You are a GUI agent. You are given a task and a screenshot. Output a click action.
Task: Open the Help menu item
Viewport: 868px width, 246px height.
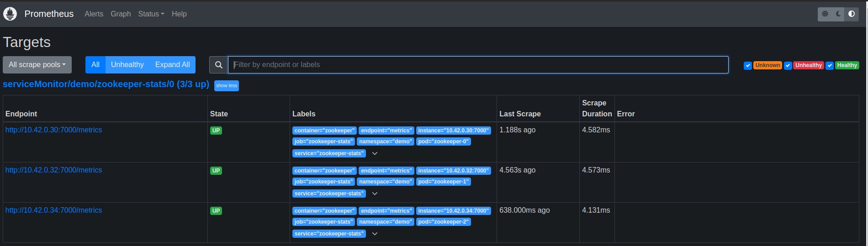coord(179,14)
